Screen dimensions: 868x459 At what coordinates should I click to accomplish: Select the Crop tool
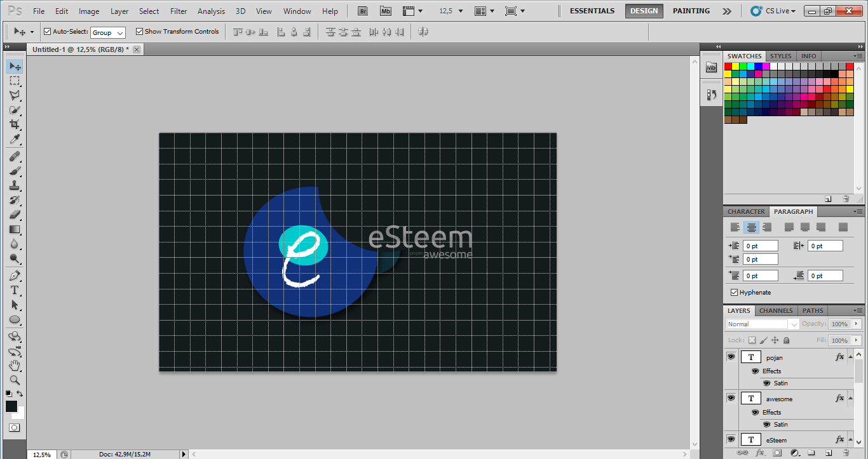pos(15,124)
